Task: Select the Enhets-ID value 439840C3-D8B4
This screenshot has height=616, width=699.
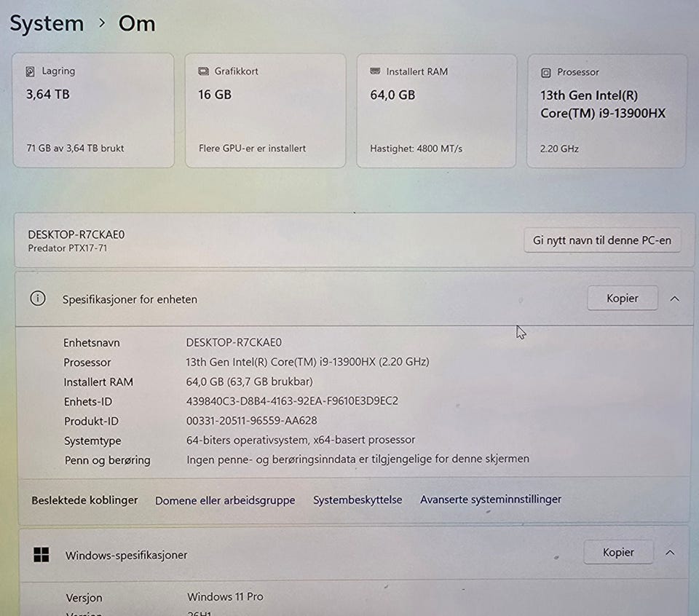Action: point(292,400)
